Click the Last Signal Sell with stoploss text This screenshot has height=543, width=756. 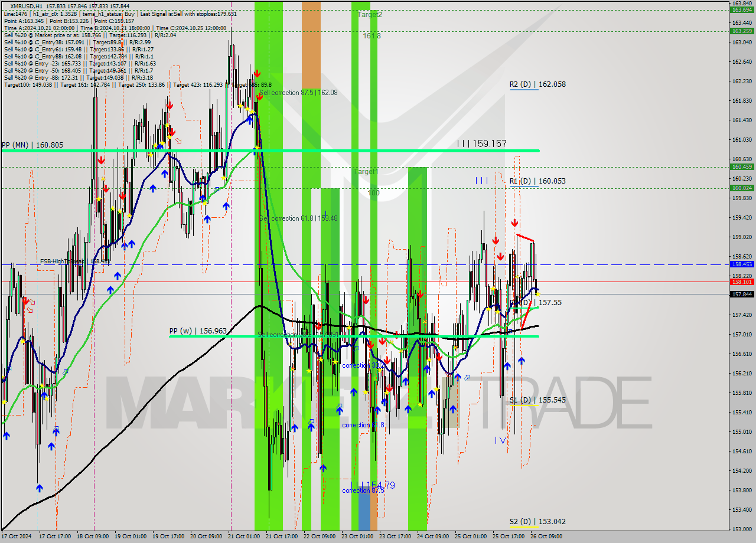pyautogui.click(x=188, y=14)
